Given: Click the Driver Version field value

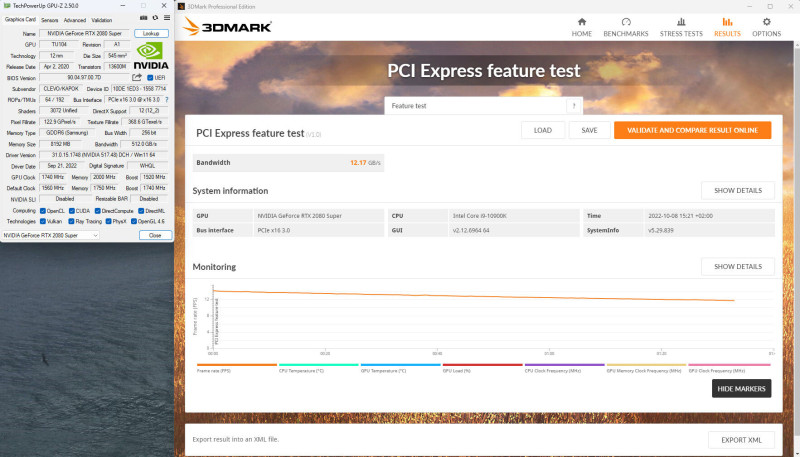Looking at the screenshot, I should (104, 155).
